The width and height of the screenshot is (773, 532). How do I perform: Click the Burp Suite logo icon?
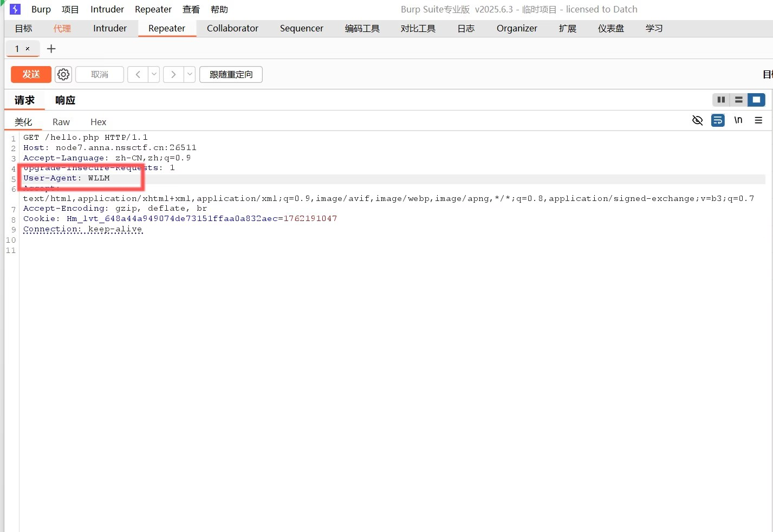point(15,9)
